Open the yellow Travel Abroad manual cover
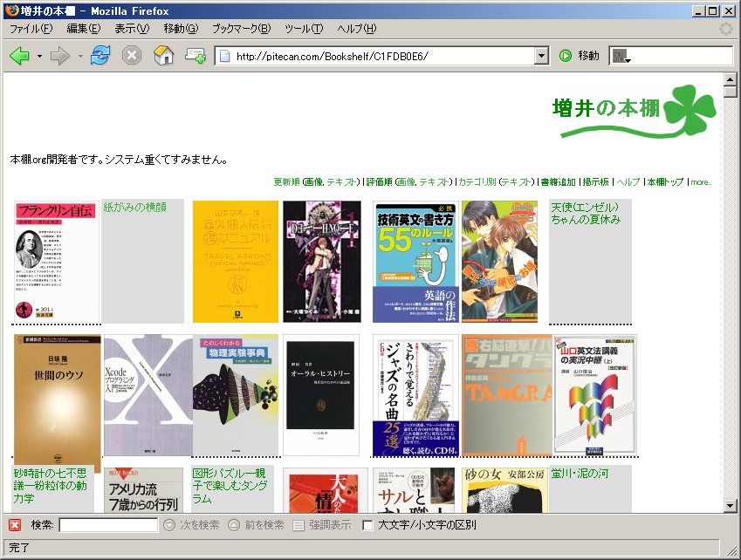The height and width of the screenshot is (560, 741). coord(236,262)
